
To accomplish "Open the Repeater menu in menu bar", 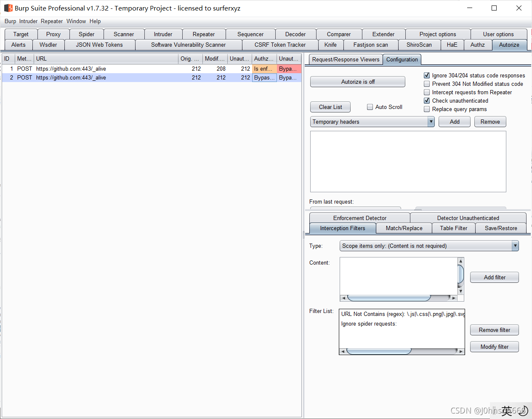I will (x=52, y=21).
